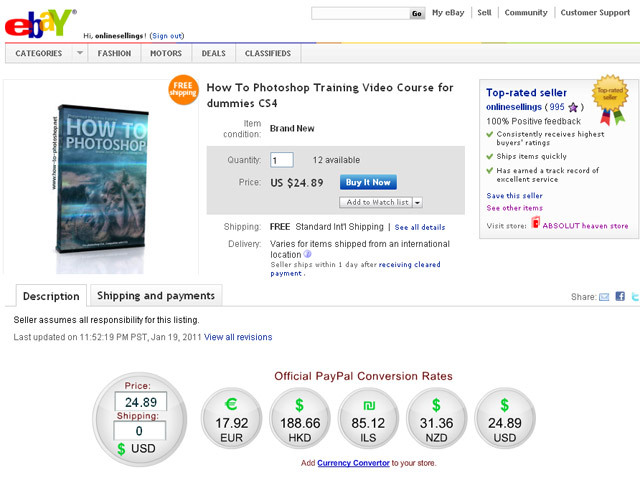This screenshot has height=480, width=640.
Task: Click the red ABSOLUT store icon
Action: (x=536, y=223)
